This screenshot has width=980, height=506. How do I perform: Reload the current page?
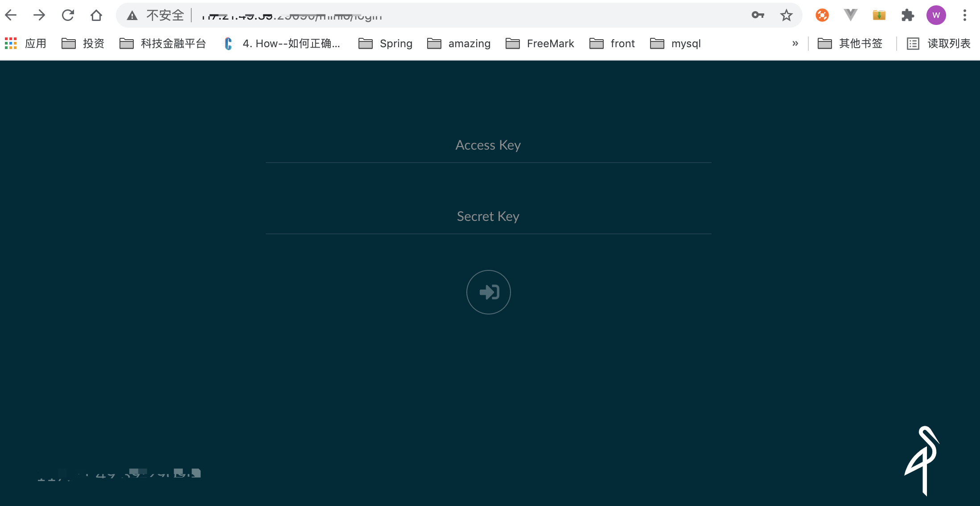coord(68,16)
